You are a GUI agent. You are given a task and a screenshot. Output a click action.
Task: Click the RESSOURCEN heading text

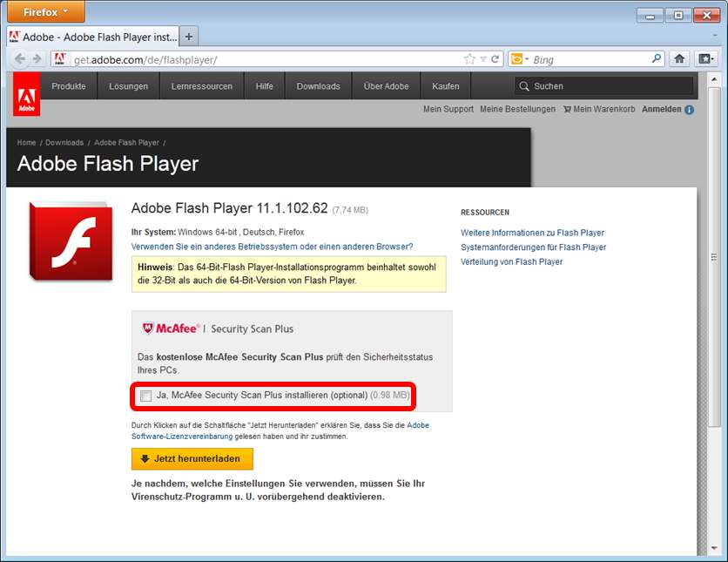click(x=485, y=213)
